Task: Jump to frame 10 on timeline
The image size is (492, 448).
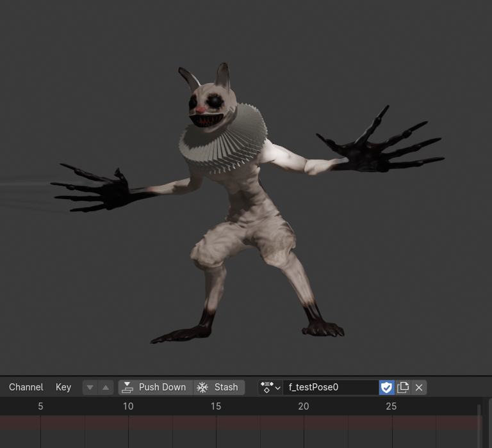Action: (128, 406)
